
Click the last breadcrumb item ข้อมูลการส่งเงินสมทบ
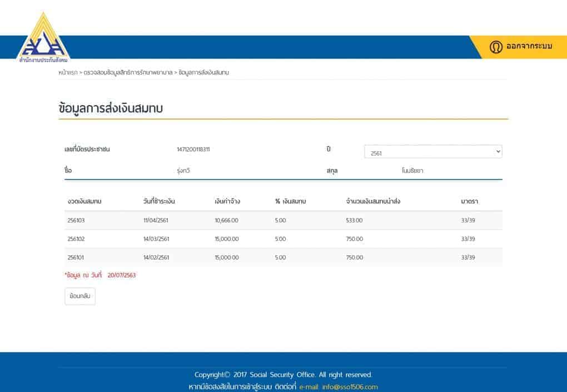[204, 73]
